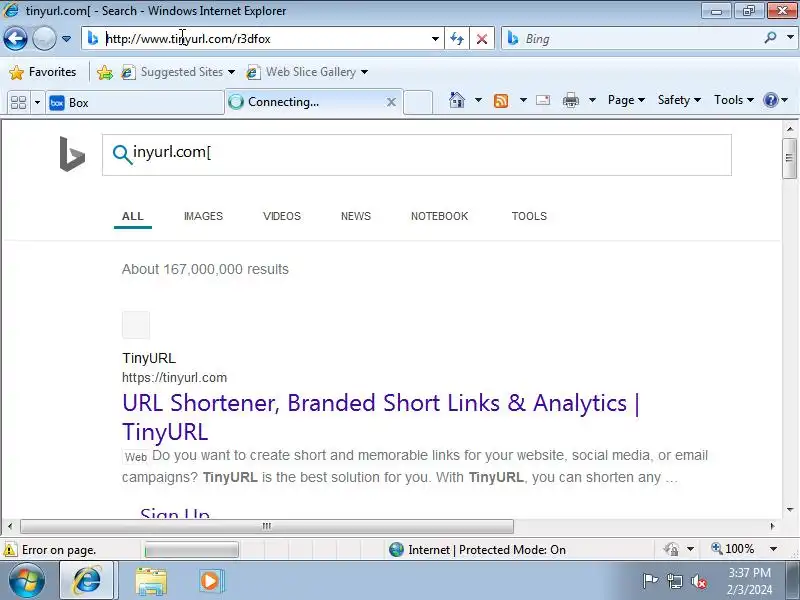Click the vertical scrollbar down arrow
The width and height of the screenshot is (800, 600).
pos(790,509)
